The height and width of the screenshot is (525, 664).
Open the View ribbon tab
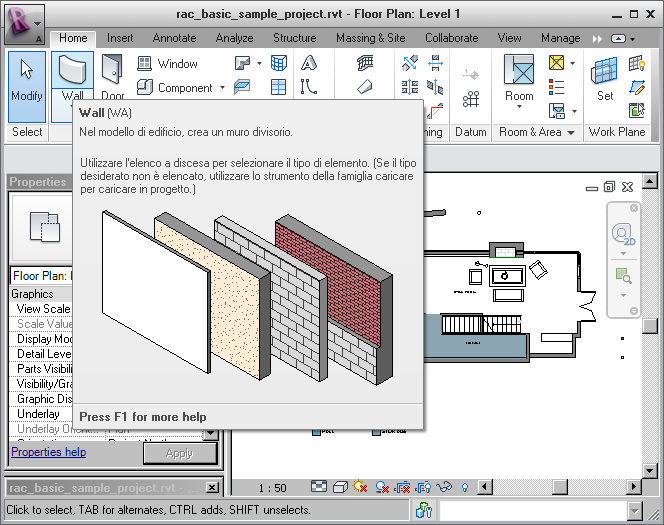tap(509, 38)
